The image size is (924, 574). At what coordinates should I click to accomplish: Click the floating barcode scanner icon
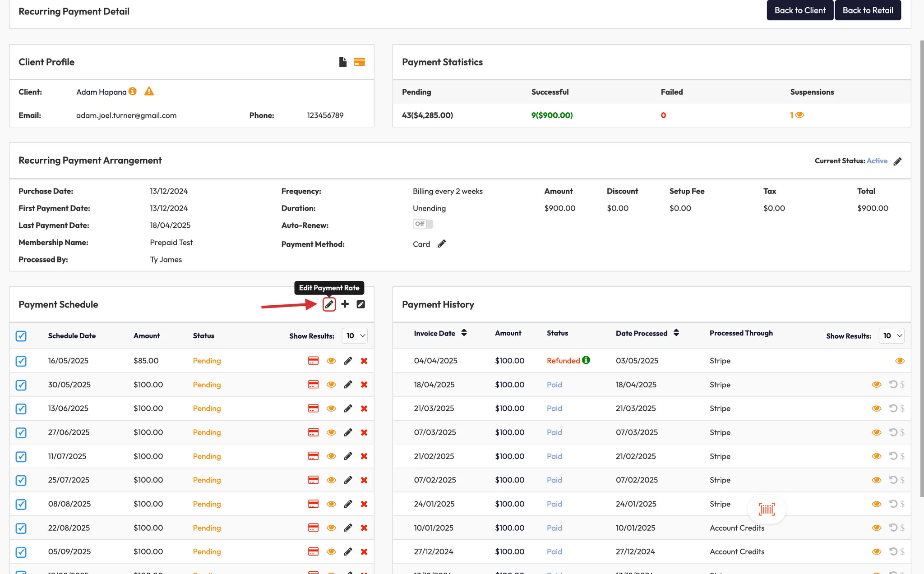coord(767,510)
